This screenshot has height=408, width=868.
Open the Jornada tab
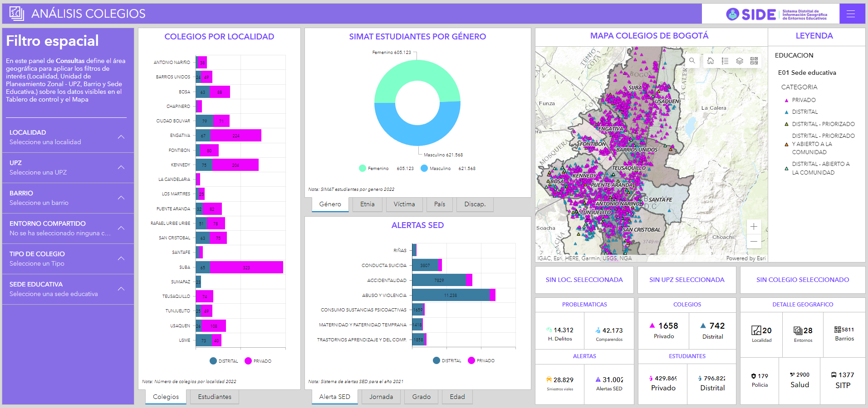coord(381,397)
